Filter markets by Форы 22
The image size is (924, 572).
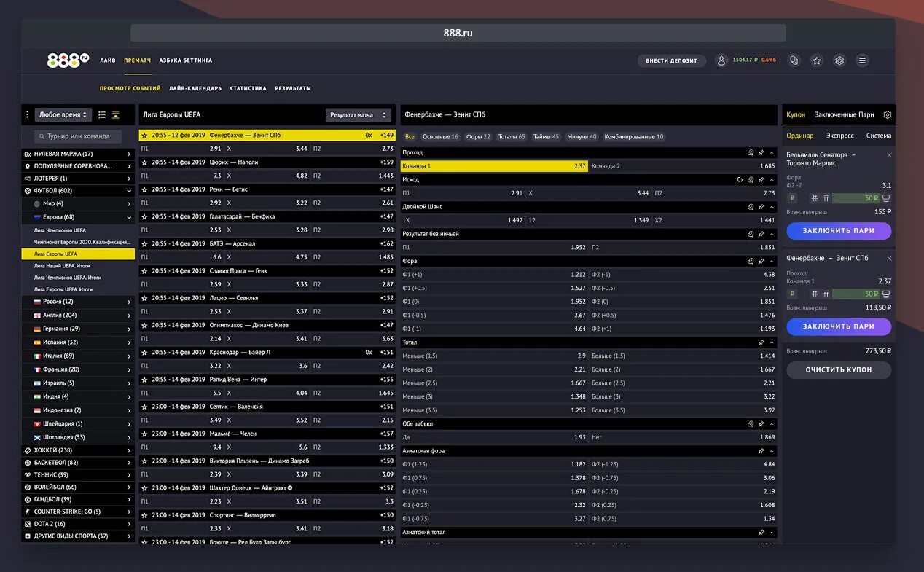[x=478, y=137]
